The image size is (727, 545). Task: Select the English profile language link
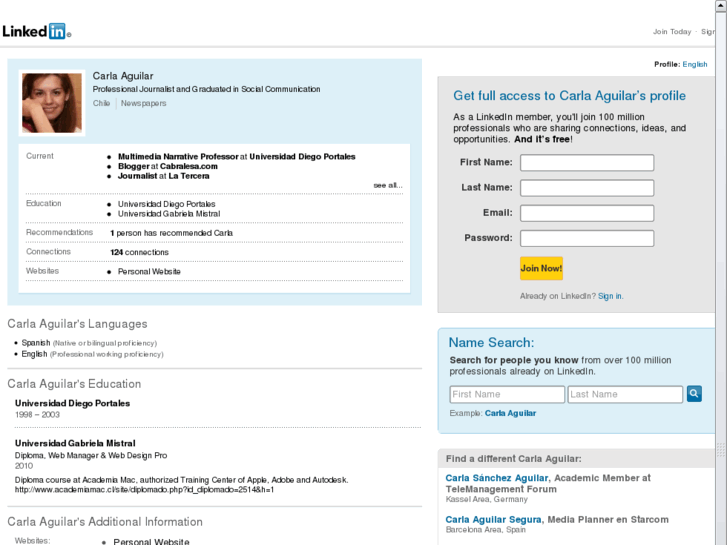click(x=695, y=64)
